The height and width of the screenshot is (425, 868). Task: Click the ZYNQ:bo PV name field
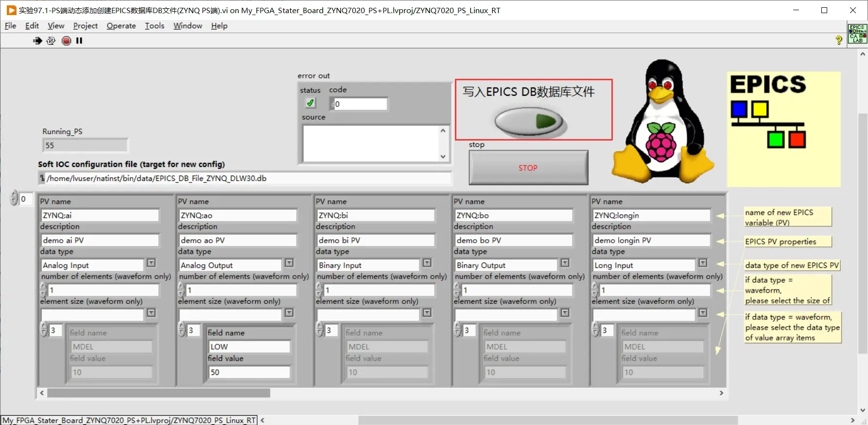[x=514, y=215]
